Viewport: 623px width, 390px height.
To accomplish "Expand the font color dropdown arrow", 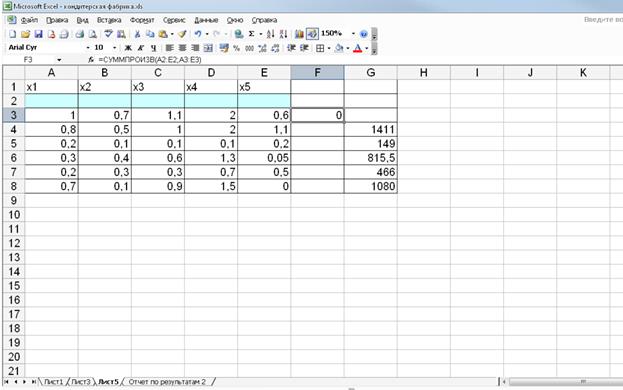I will pos(366,48).
